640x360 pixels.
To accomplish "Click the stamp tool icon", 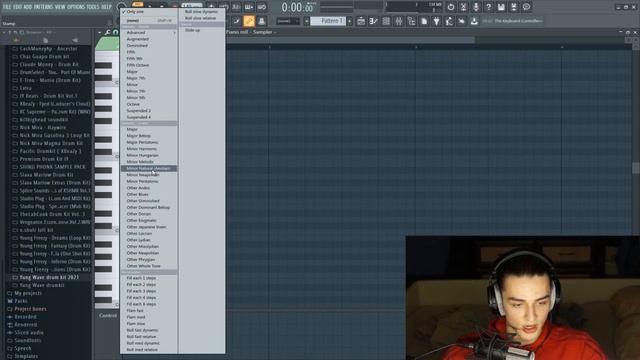I will tap(262, 21).
